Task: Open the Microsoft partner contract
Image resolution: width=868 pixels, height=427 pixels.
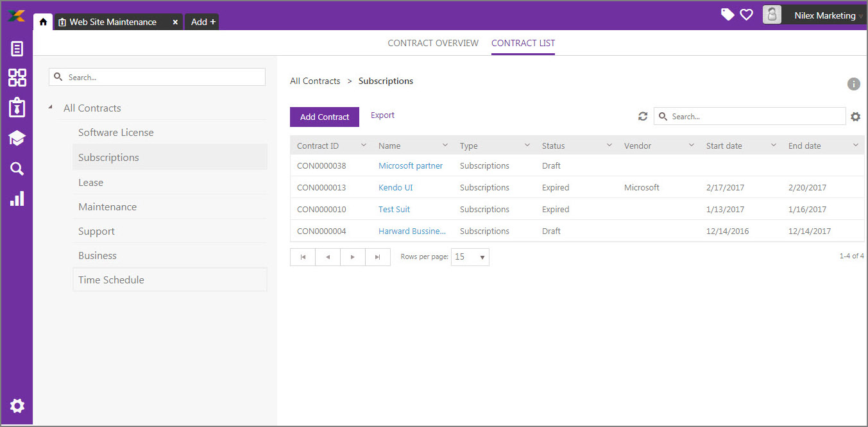Action: pos(411,165)
